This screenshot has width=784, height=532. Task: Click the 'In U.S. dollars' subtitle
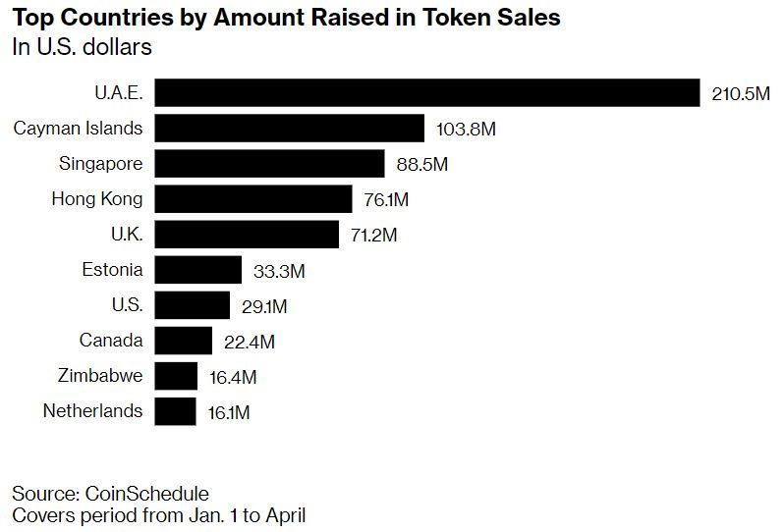click(82, 46)
